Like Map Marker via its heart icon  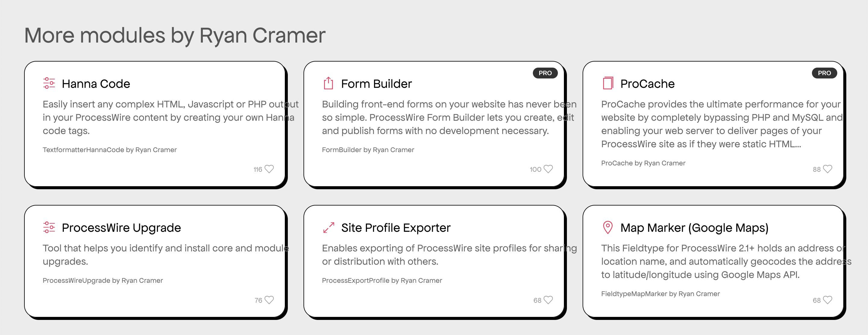pyautogui.click(x=828, y=300)
